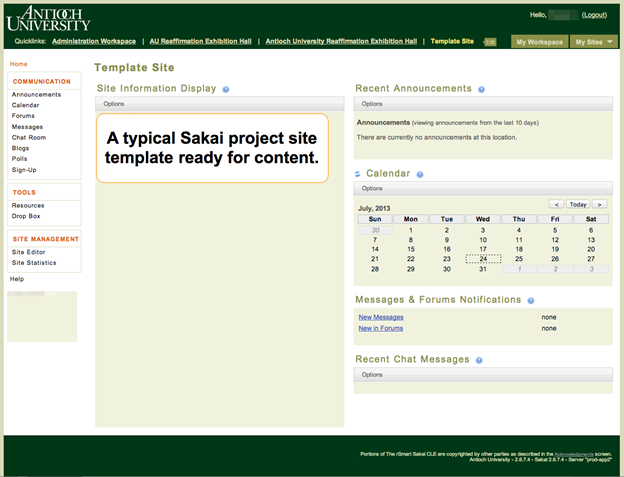624x477 pixels.
Task: Open Resources in the Tools section
Action: click(x=28, y=206)
